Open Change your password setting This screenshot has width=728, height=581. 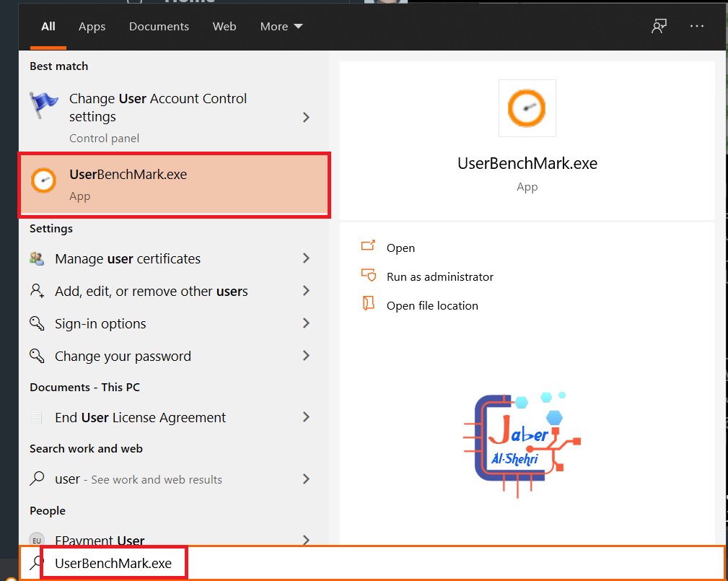coord(174,357)
